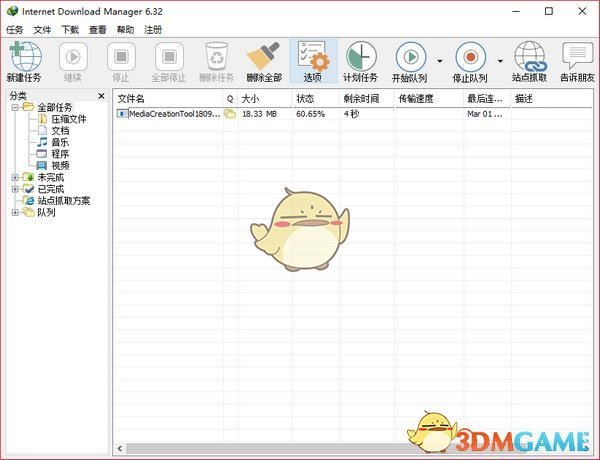The image size is (600, 460).
Task: Open the 帮助 menu
Action: coord(125,30)
